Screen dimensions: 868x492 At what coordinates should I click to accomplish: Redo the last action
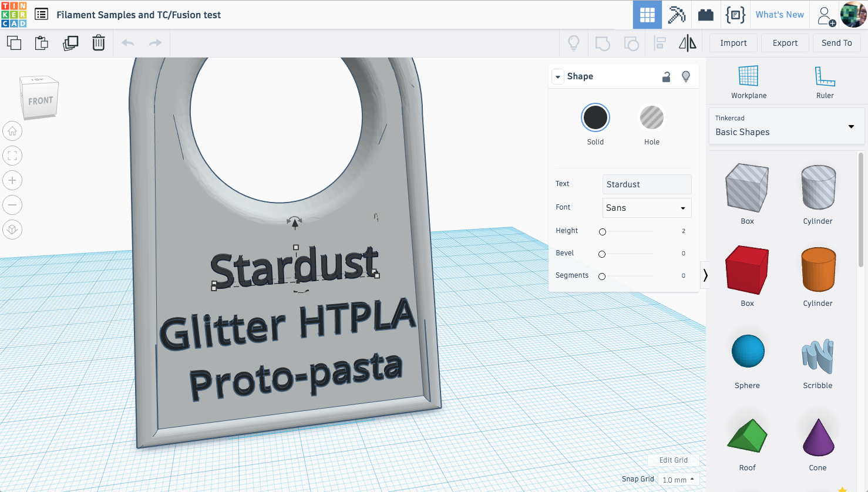click(x=155, y=43)
